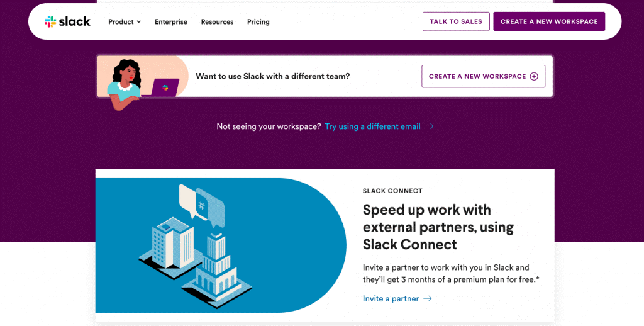644x326 pixels.
Task: Click the Speed up work with external partners headline
Action: tap(438, 227)
